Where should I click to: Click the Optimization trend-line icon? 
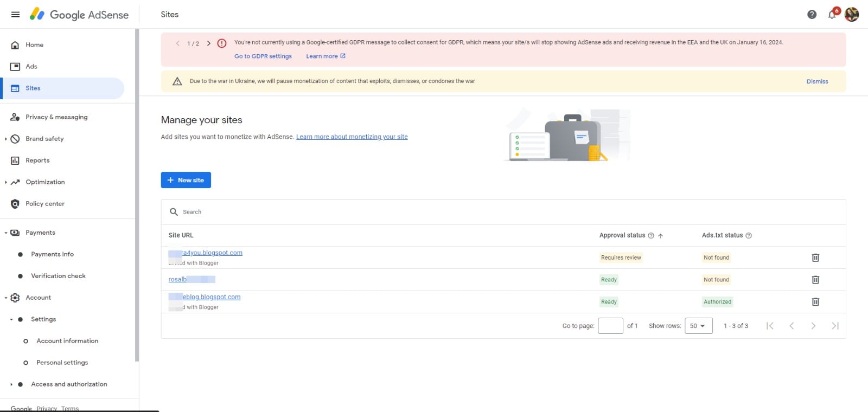coord(15,182)
